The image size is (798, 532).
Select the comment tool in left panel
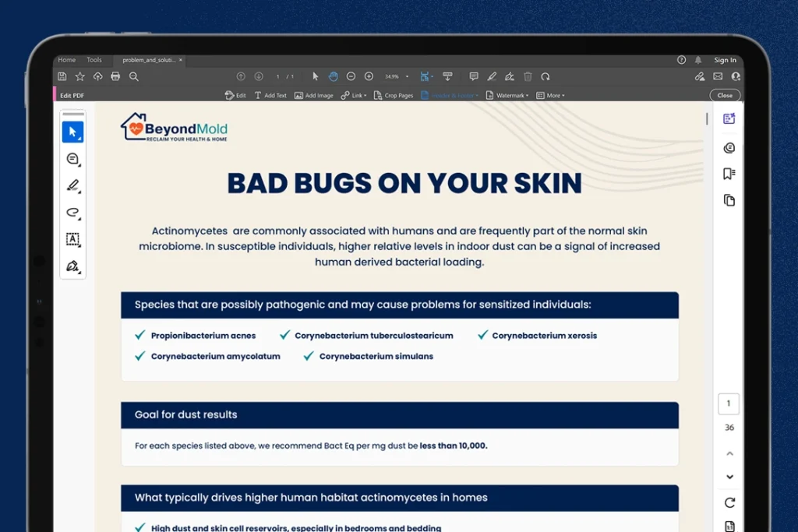point(72,159)
